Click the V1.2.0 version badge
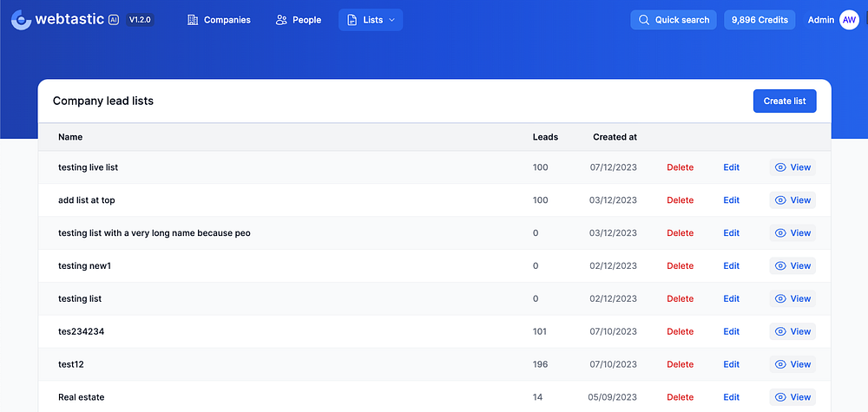The image size is (868, 412). (140, 20)
